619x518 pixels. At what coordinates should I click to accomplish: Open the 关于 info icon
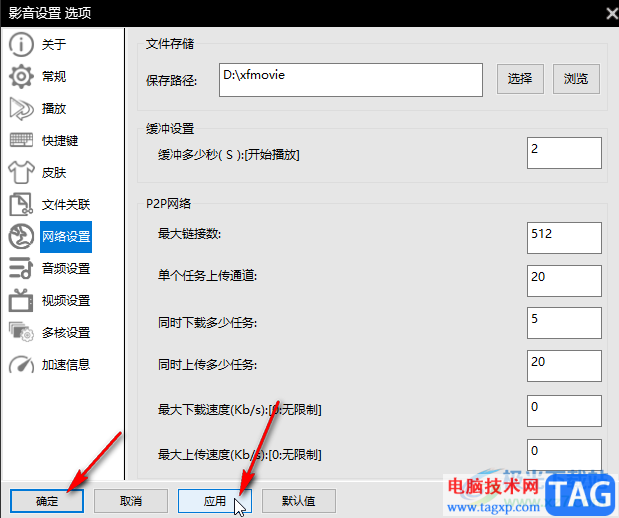tap(21, 44)
